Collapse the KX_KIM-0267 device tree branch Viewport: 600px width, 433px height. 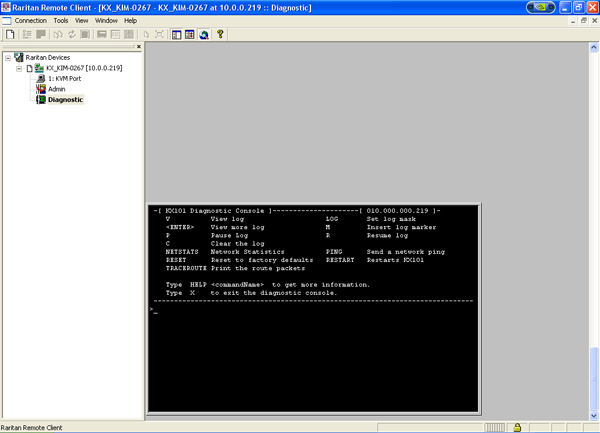(19, 68)
